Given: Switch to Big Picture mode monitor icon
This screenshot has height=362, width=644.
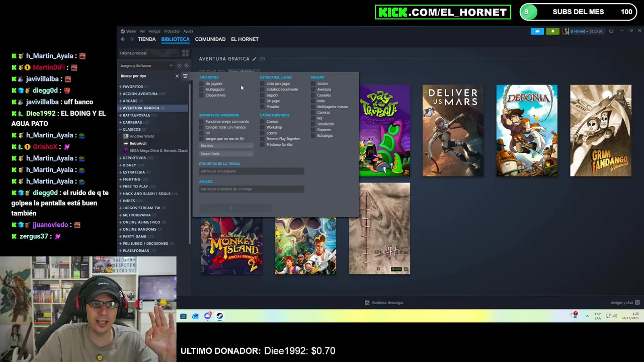Looking at the screenshot, I should (611, 31).
